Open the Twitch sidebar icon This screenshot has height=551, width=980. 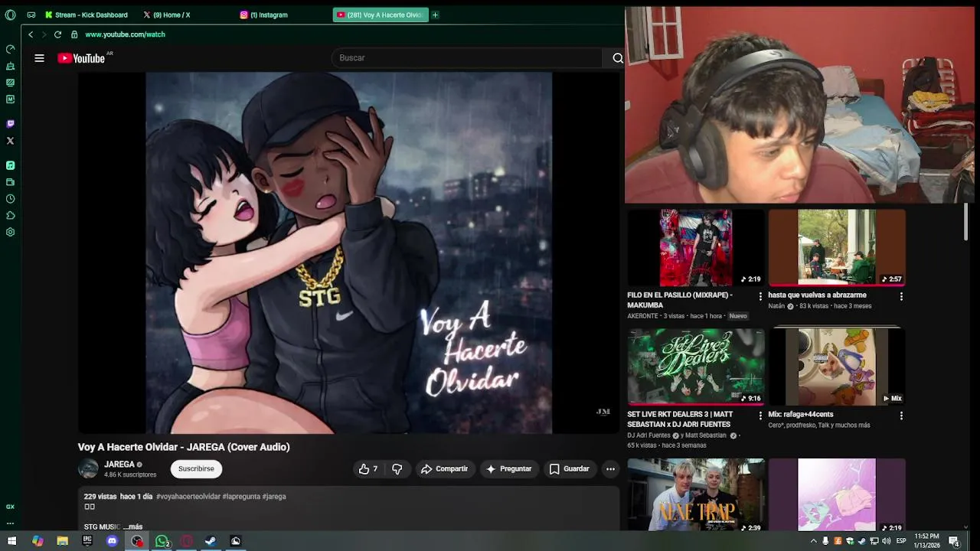[10, 124]
